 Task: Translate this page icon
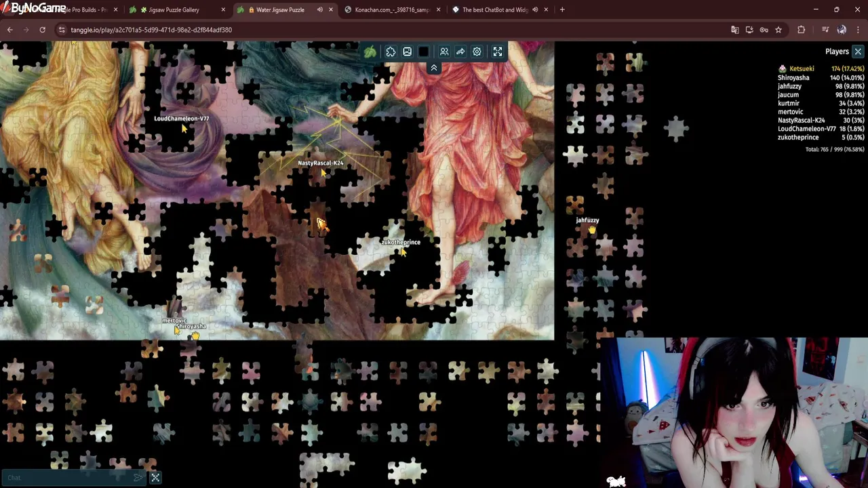[734, 30]
